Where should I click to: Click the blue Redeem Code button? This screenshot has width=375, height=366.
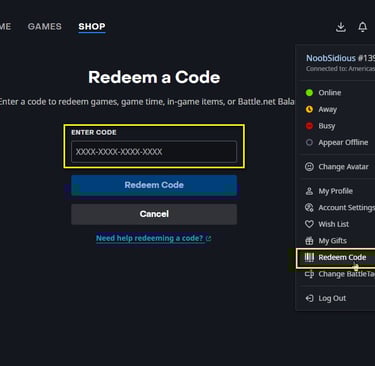[154, 185]
